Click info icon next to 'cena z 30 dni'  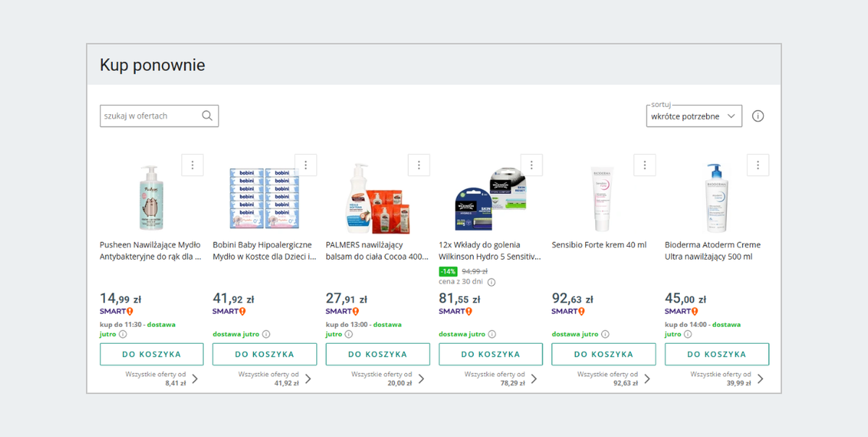point(492,282)
